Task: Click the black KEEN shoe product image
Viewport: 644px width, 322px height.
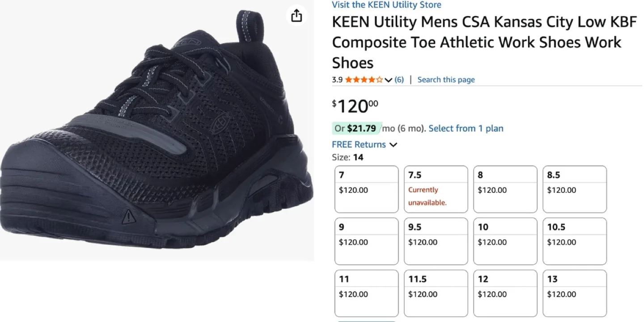Action: (157, 134)
